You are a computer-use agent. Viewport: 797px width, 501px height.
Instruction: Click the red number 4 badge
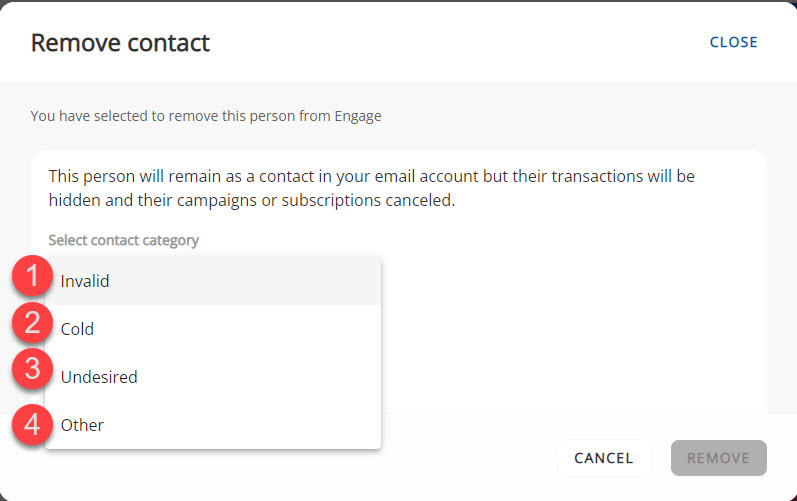(x=32, y=424)
